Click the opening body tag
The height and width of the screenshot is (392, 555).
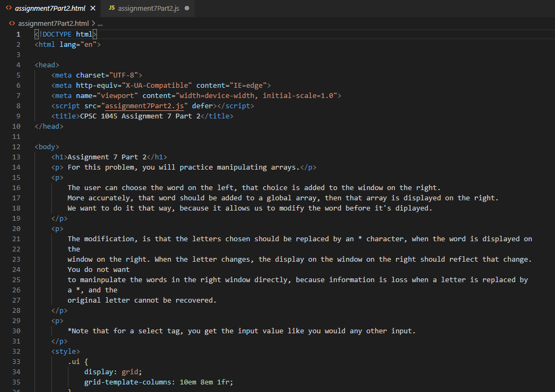[47, 147]
